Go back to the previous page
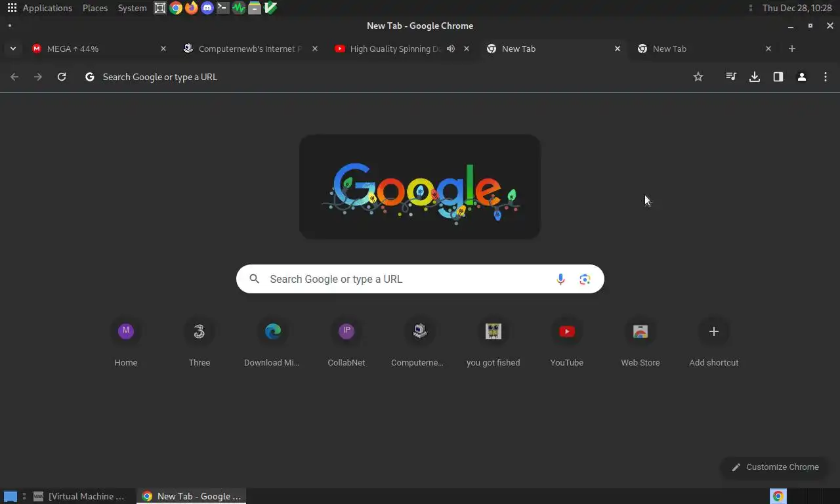The image size is (840, 504). (14, 77)
